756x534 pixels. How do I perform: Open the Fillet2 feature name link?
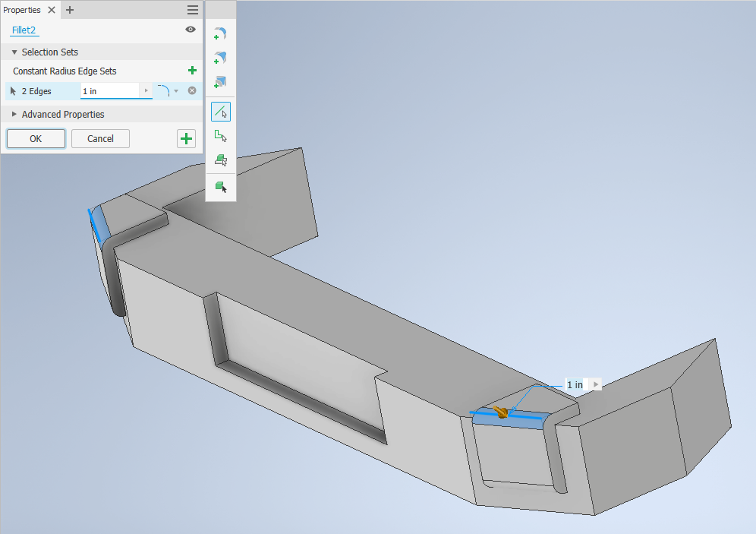pyautogui.click(x=24, y=30)
